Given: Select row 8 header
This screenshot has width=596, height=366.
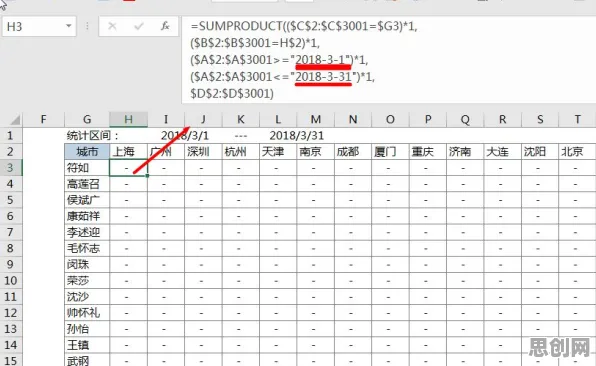Looking at the screenshot, I should point(11,248).
